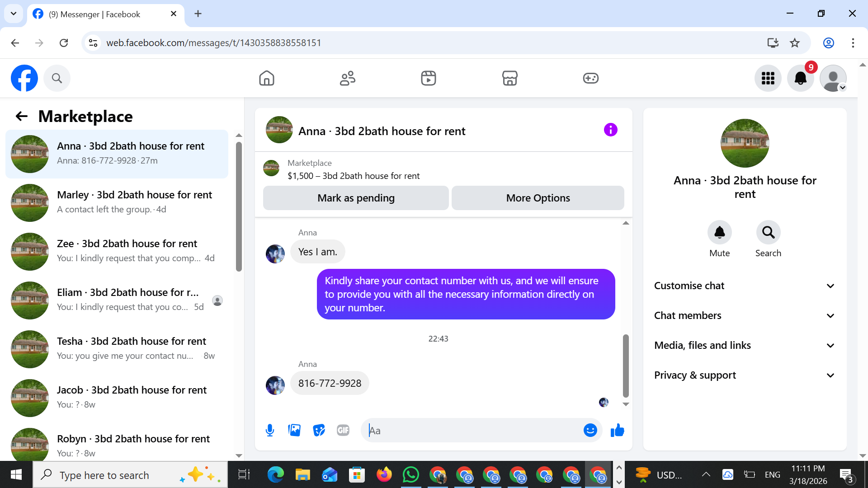Open Chrome site information toggle in address bar
The image size is (868, 488).
coord(93,43)
